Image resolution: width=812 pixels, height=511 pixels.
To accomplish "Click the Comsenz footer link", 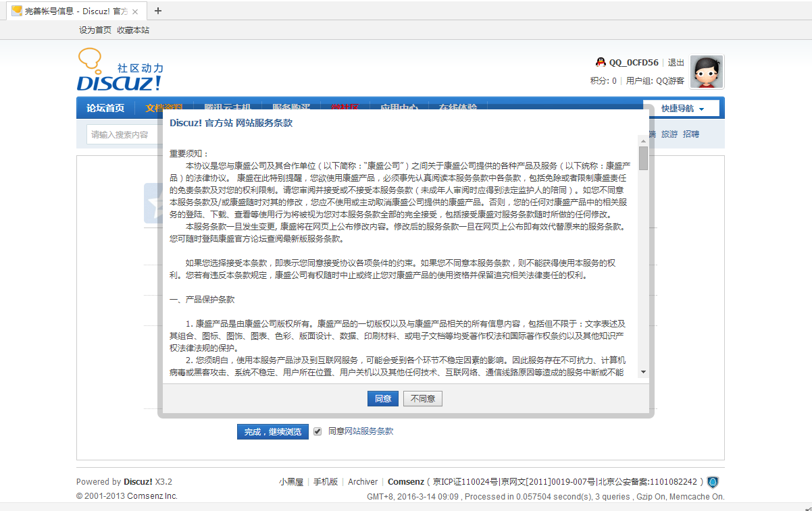I will click(x=406, y=482).
